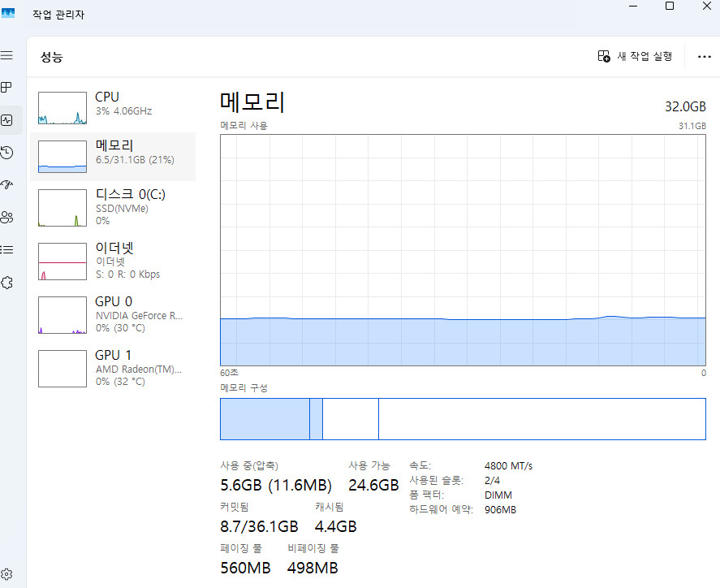
Task: Select the Performance page icon
Action: [x=6, y=120]
